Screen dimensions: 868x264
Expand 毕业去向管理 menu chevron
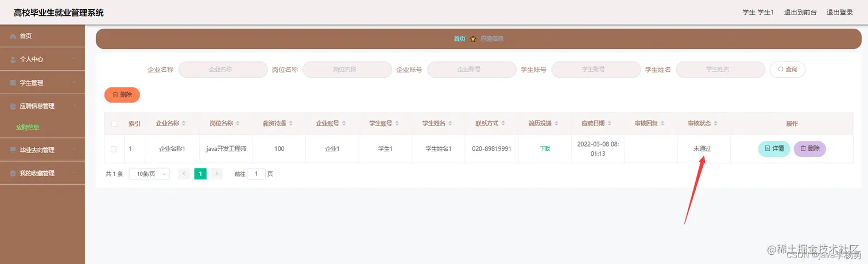[75, 150]
